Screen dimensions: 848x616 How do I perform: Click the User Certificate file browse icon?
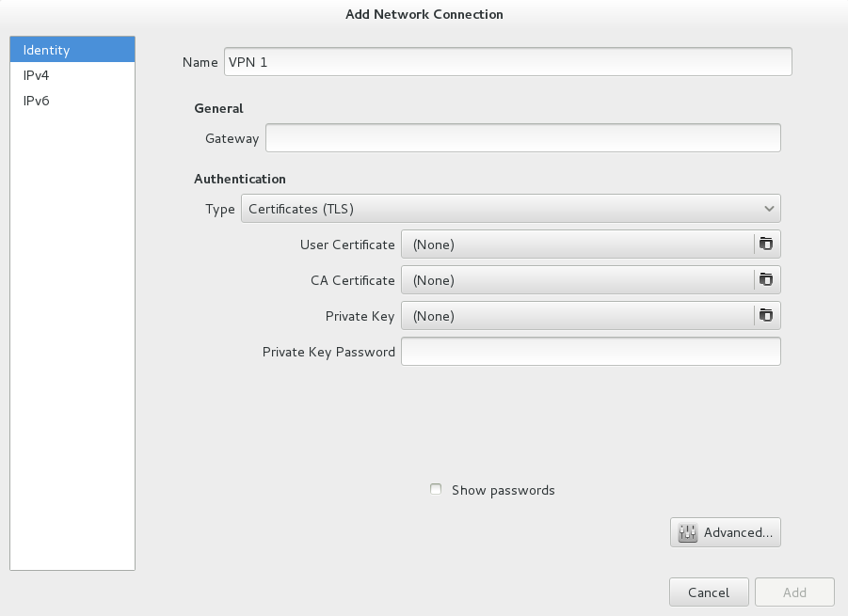click(x=766, y=245)
